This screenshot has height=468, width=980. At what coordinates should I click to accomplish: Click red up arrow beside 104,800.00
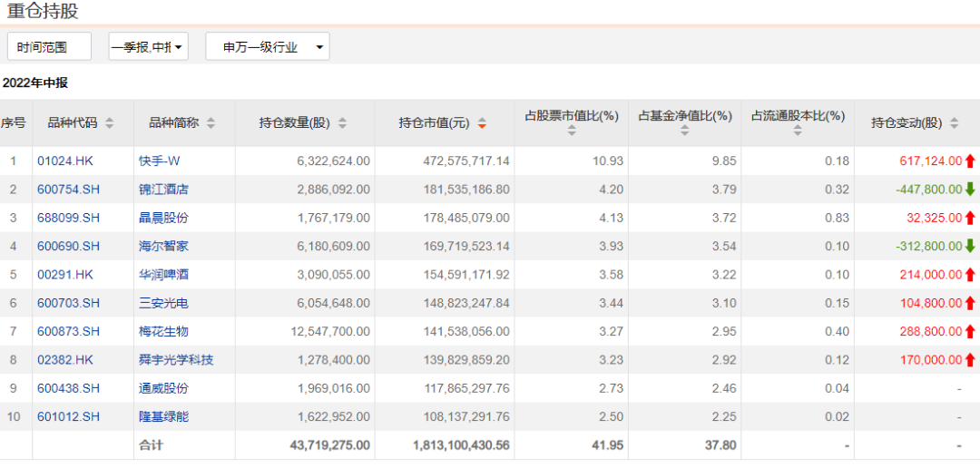point(970,303)
